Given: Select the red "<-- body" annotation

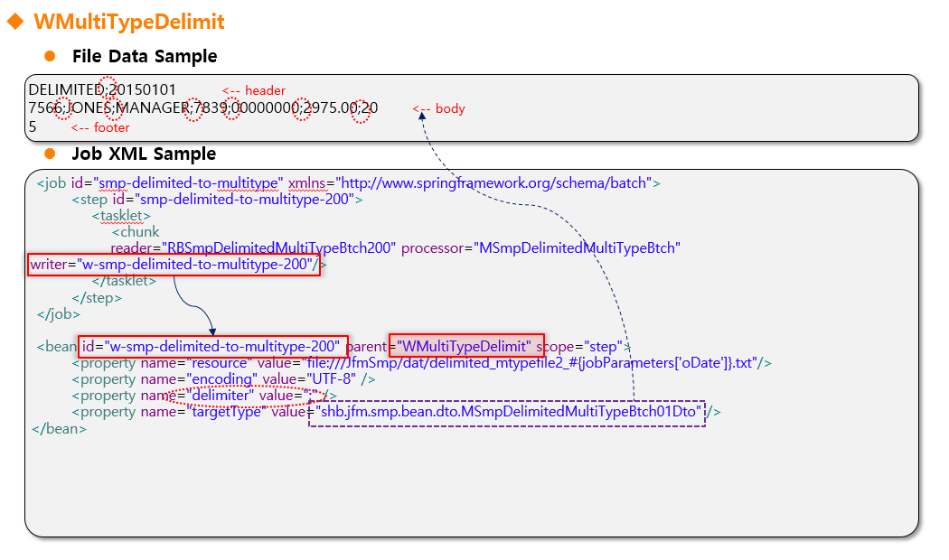Looking at the screenshot, I should point(439,108).
